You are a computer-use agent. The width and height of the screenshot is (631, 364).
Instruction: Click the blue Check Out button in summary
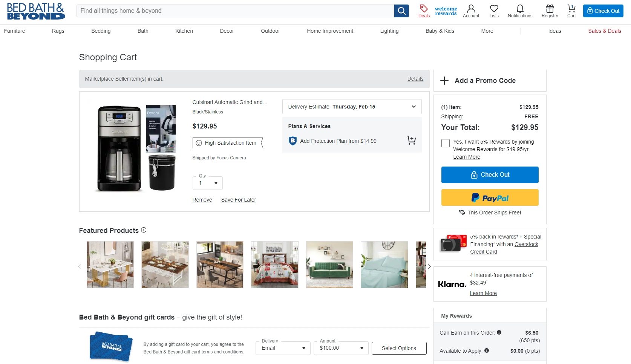(x=490, y=175)
